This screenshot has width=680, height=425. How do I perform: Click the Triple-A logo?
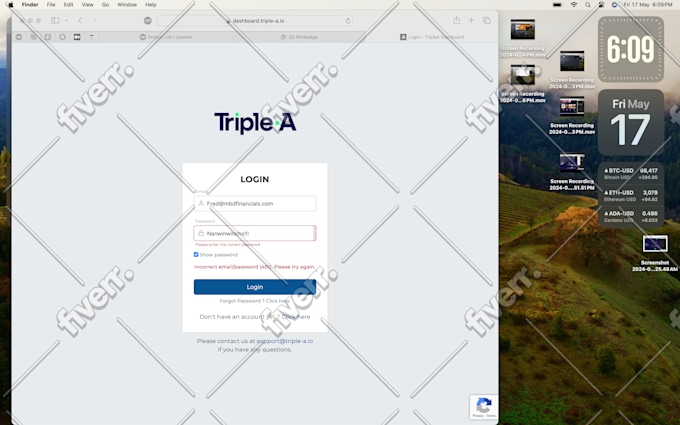(x=255, y=122)
